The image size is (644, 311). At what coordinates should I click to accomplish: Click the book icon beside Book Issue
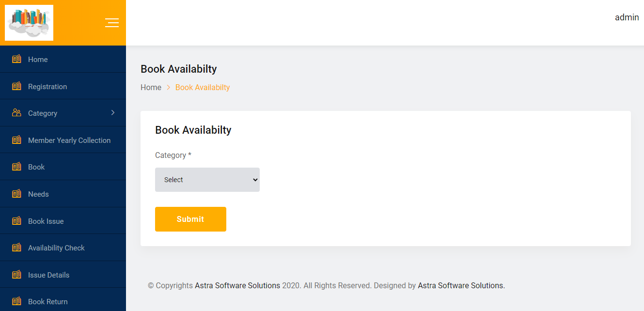pyautogui.click(x=16, y=221)
